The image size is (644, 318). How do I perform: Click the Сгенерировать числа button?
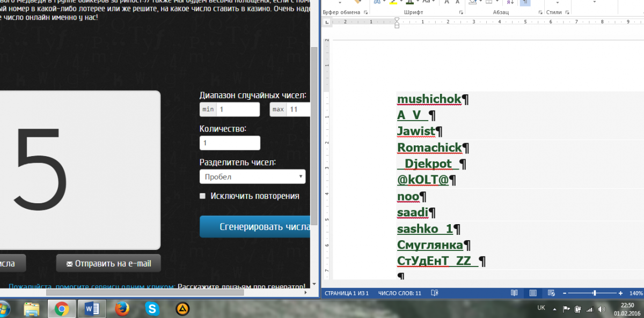point(255,227)
